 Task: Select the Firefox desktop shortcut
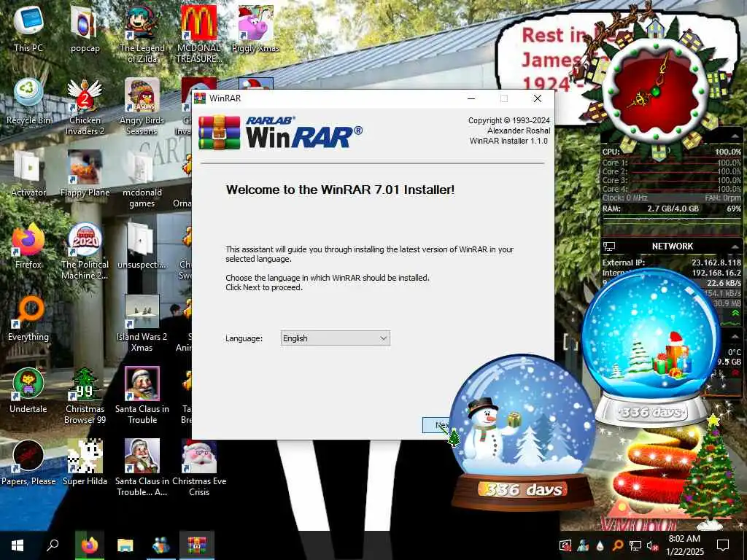point(28,246)
